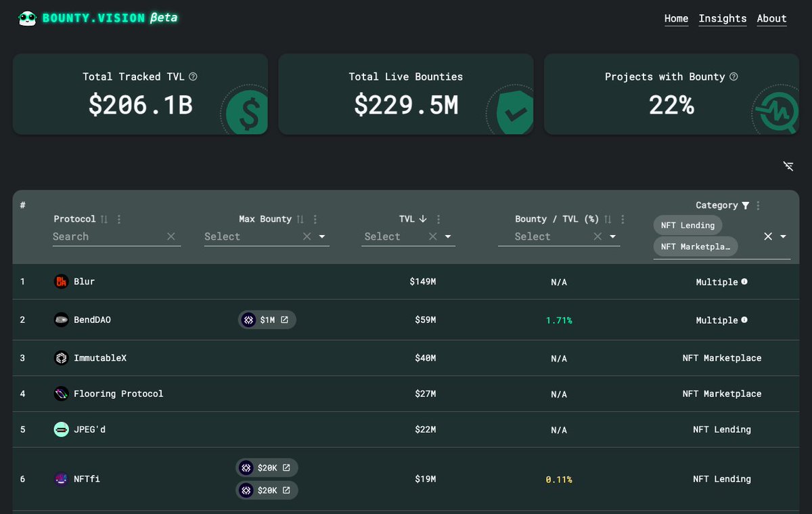Open Max Bounty column options menu
The height and width of the screenshot is (514, 812).
tap(315, 219)
